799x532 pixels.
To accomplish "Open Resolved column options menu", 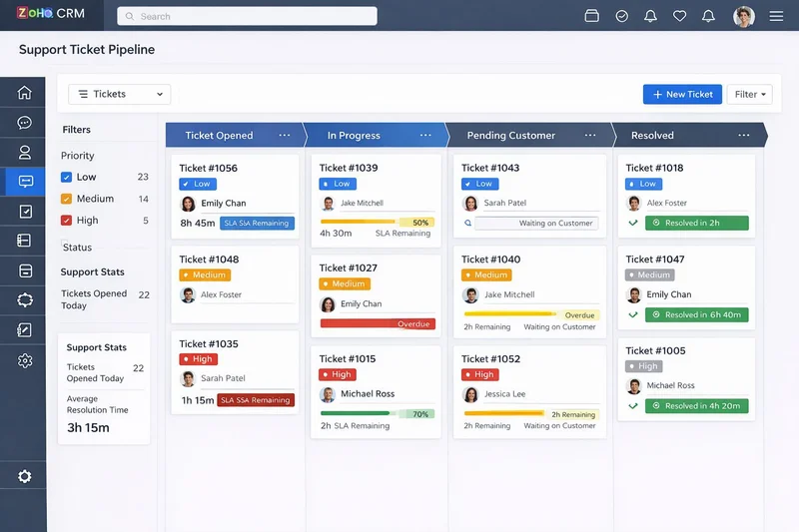I will [744, 136].
